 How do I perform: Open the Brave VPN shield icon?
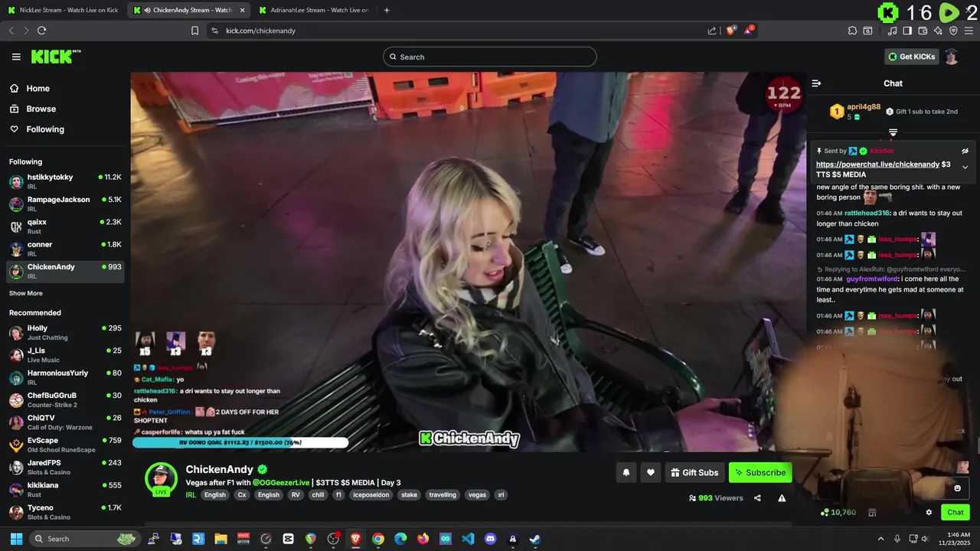click(x=953, y=31)
